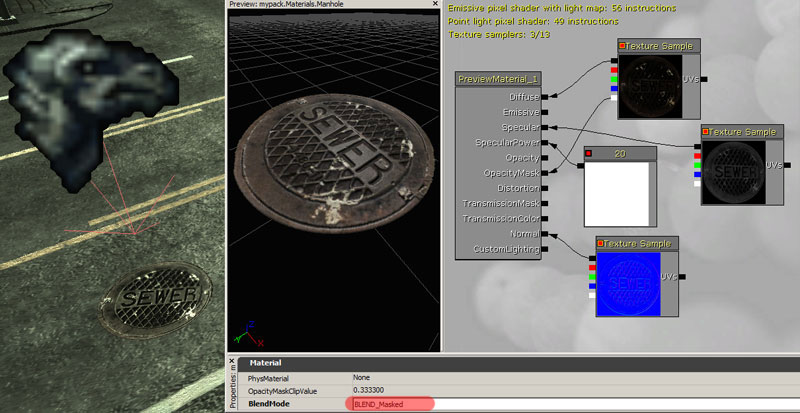The width and height of the screenshot is (800, 413).
Task: Click red channel output of Specular Texture Sample
Action: coord(697,156)
